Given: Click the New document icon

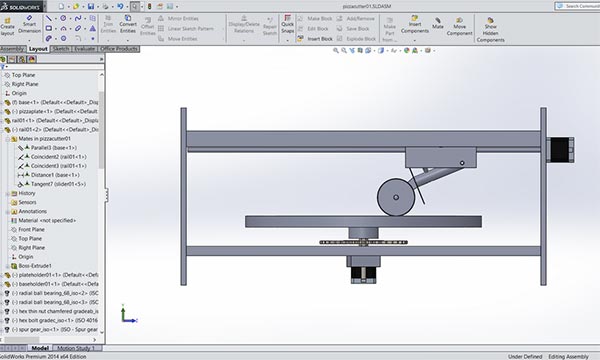Looking at the screenshot, I should pyautogui.click(x=62, y=6).
